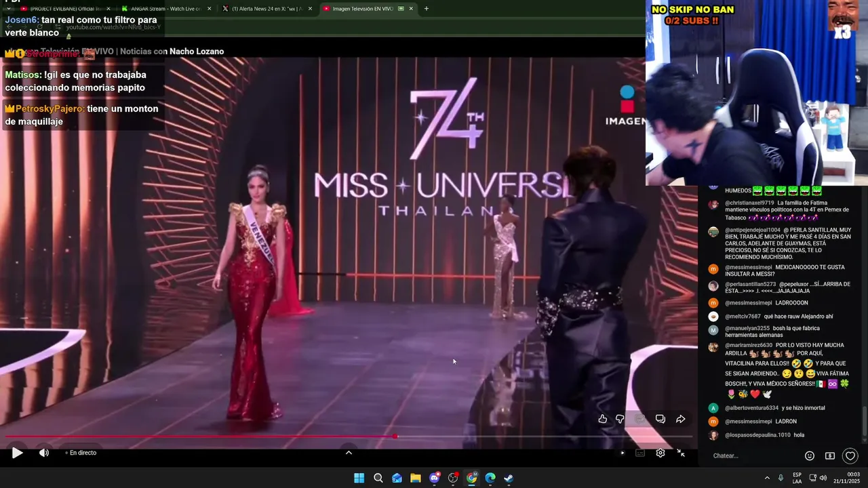Image resolution: width=868 pixels, height=488 pixels.
Task: Click @christianaxel9719 username in chat
Action: pyautogui.click(x=749, y=203)
